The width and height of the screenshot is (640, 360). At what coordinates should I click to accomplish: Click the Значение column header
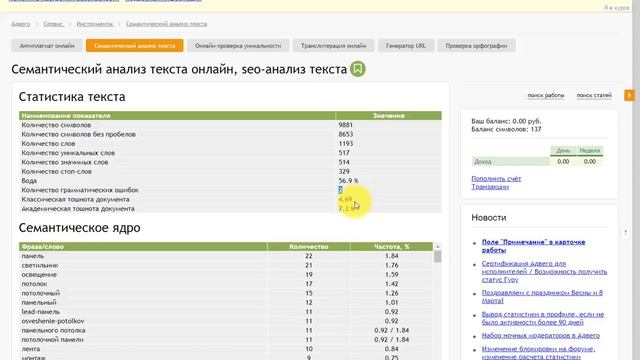(x=388, y=116)
